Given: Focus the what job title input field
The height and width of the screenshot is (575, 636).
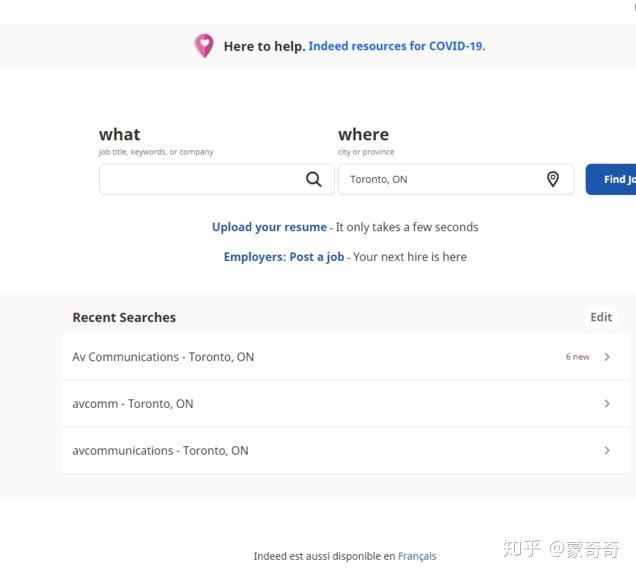Looking at the screenshot, I should (x=217, y=179).
